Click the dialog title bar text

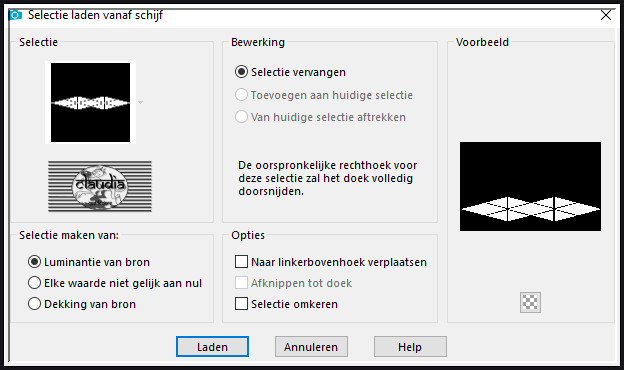pyautogui.click(x=96, y=15)
